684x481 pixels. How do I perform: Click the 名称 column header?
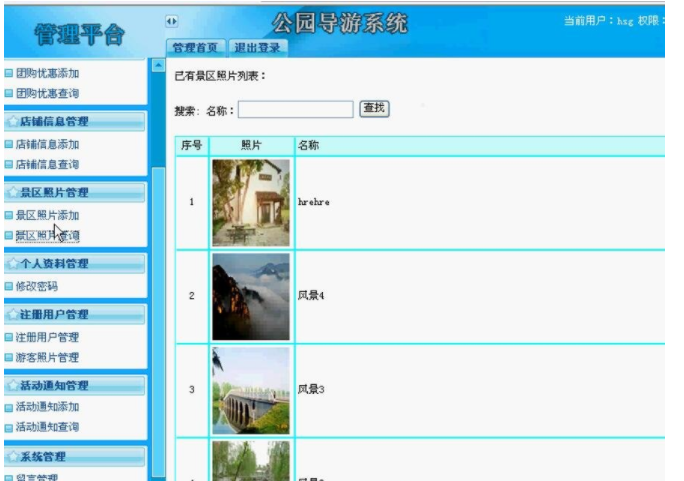[480, 146]
